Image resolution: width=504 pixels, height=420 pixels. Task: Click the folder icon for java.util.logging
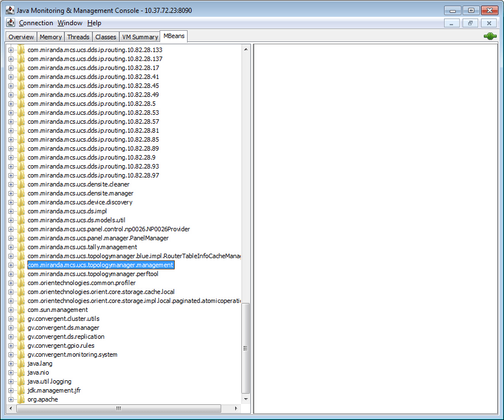(21, 381)
